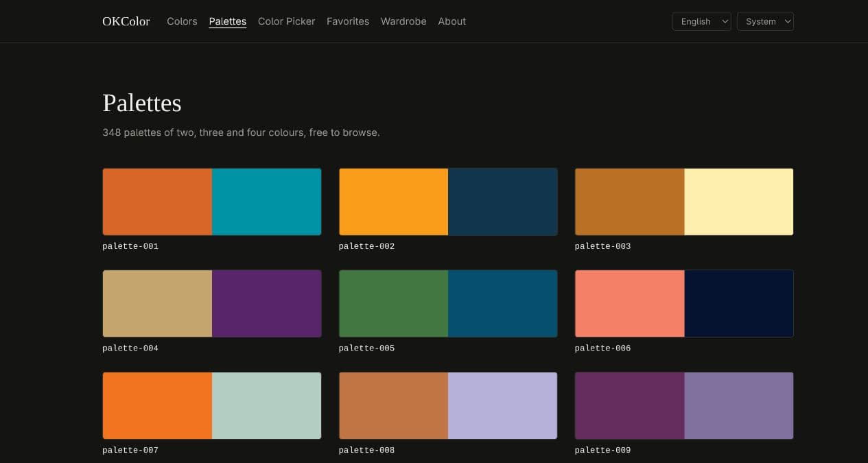This screenshot has width=868, height=463.
Task: Choose the lavender swatch in palette-008
Action: 503,405
